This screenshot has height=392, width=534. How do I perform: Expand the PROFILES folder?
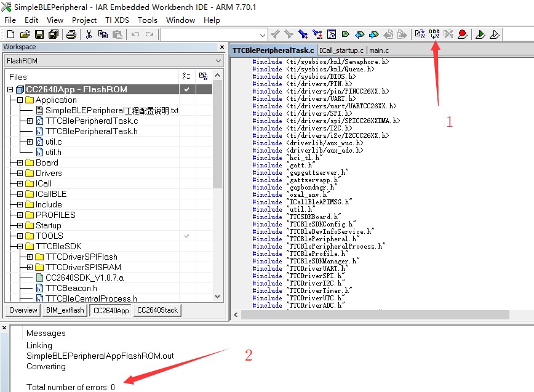coord(20,215)
